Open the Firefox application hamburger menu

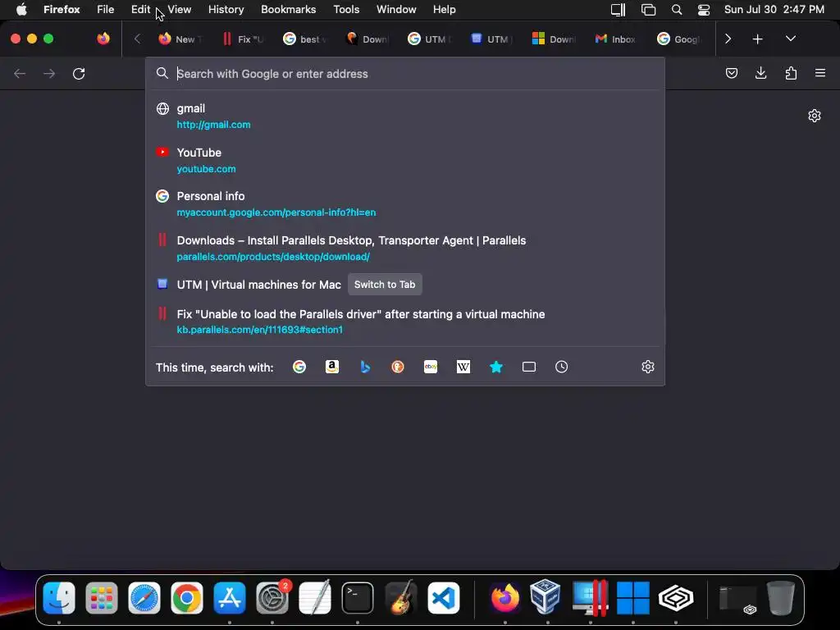click(820, 73)
